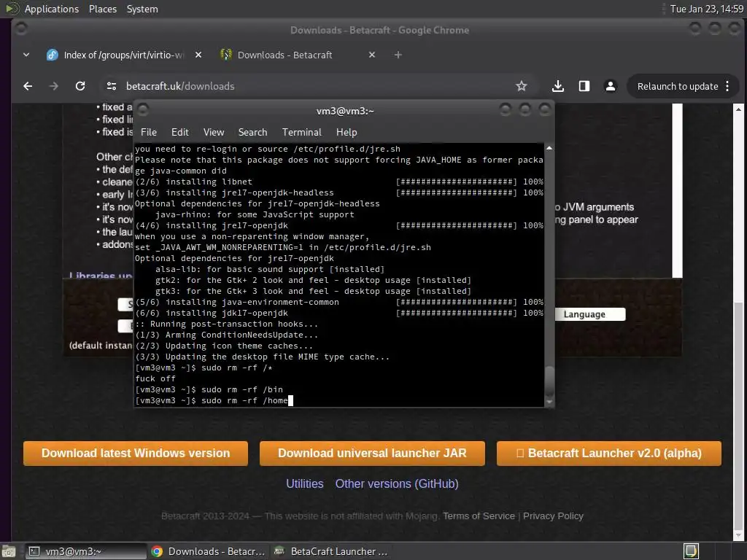Click Chrome page scrollbar up arrow

(x=738, y=109)
